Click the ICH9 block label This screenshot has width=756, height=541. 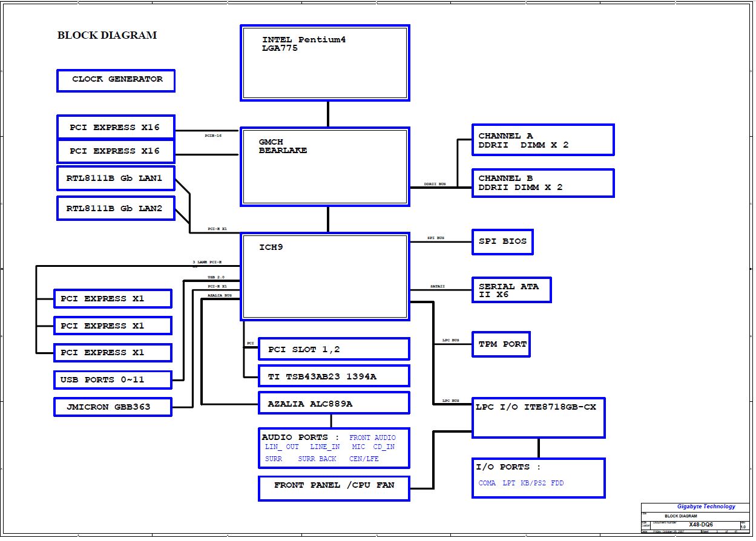[x=271, y=247]
